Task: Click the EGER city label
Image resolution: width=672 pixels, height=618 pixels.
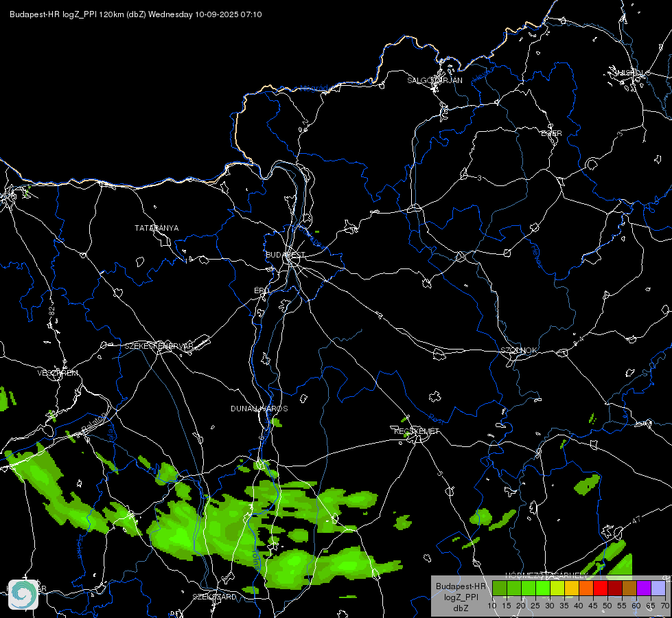Action: tap(551, 133)
